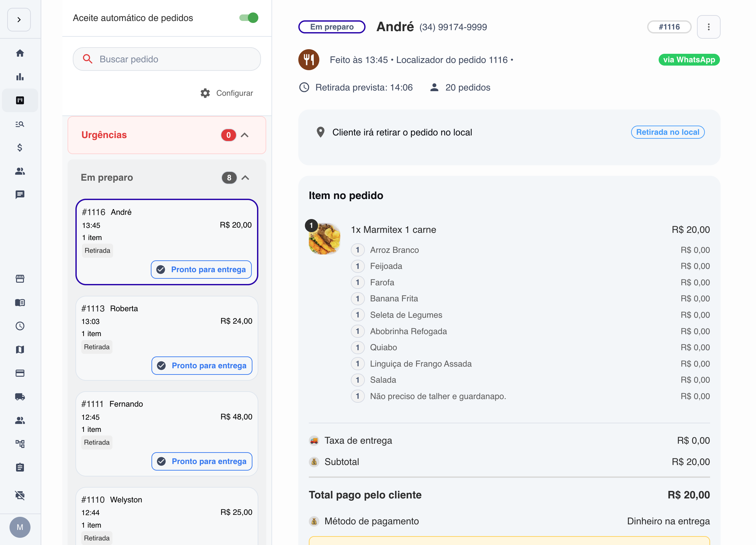This screenshot has height=545, width=756.
Task: Open the analytics bar chart panel
Action: pos(20,76)
